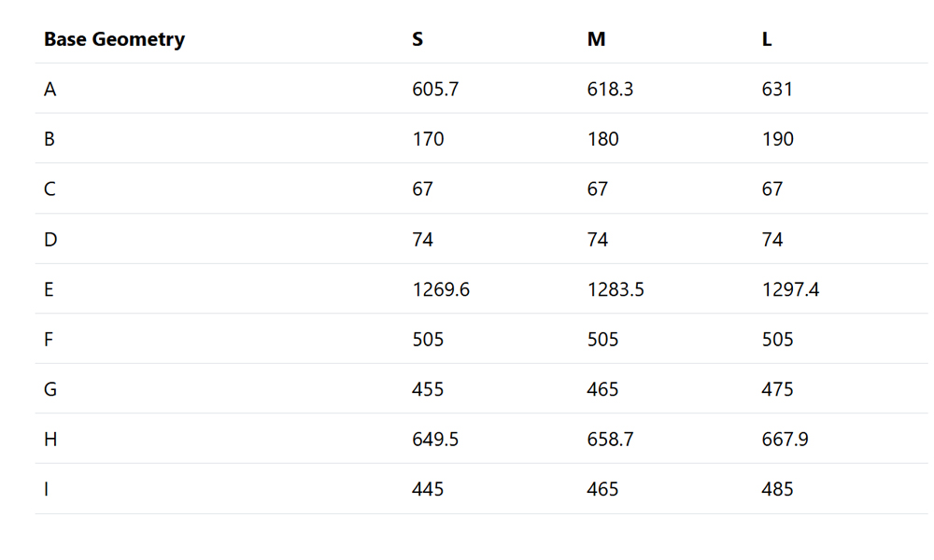The height and width of the screenshot is (560, 934).
Task: Click row label F
Action: (x=49, y=340)
